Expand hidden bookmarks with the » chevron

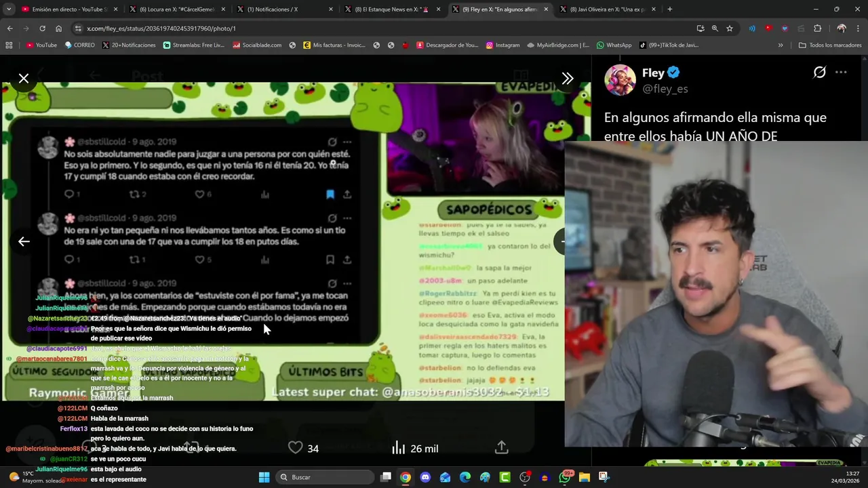click(x=781, y=45)
